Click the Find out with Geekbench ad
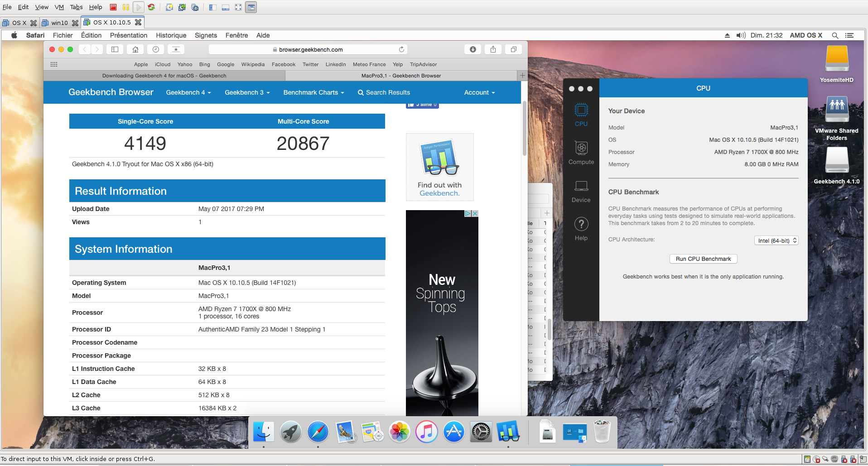 pos(440,167)
